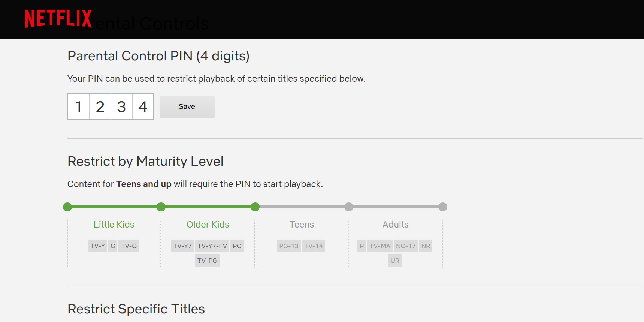Toggle off the Older Kids maturity level
Viewport: 644px width, 322px height.
coord(255,207)
